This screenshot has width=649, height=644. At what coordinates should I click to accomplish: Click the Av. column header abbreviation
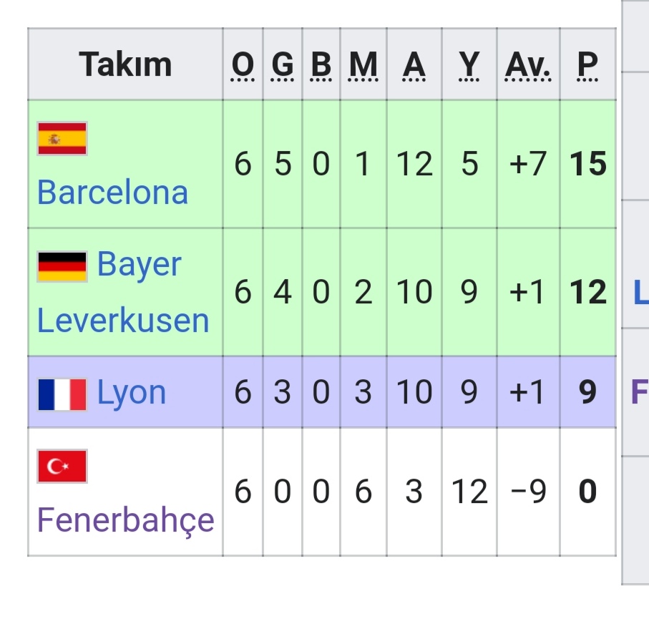[x=528, y=65]
